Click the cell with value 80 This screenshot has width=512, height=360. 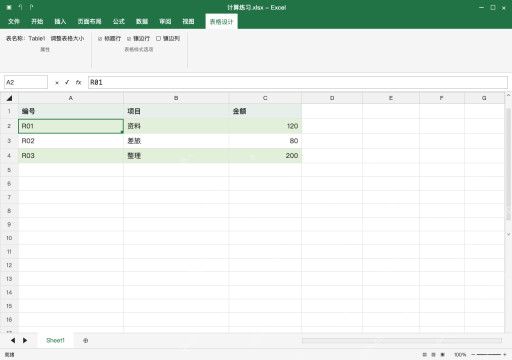265,141
